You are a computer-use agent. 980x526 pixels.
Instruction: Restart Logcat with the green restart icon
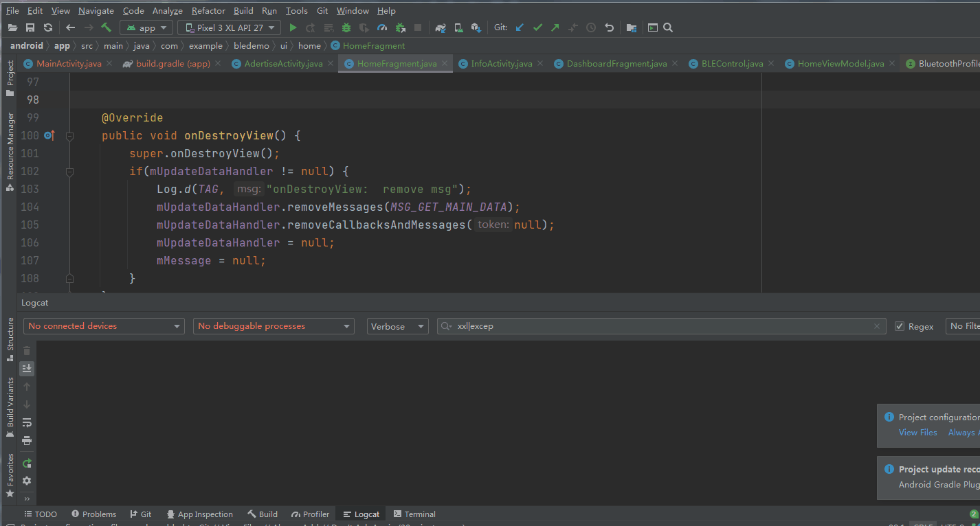pyautogui.click(x=27, y=464)
